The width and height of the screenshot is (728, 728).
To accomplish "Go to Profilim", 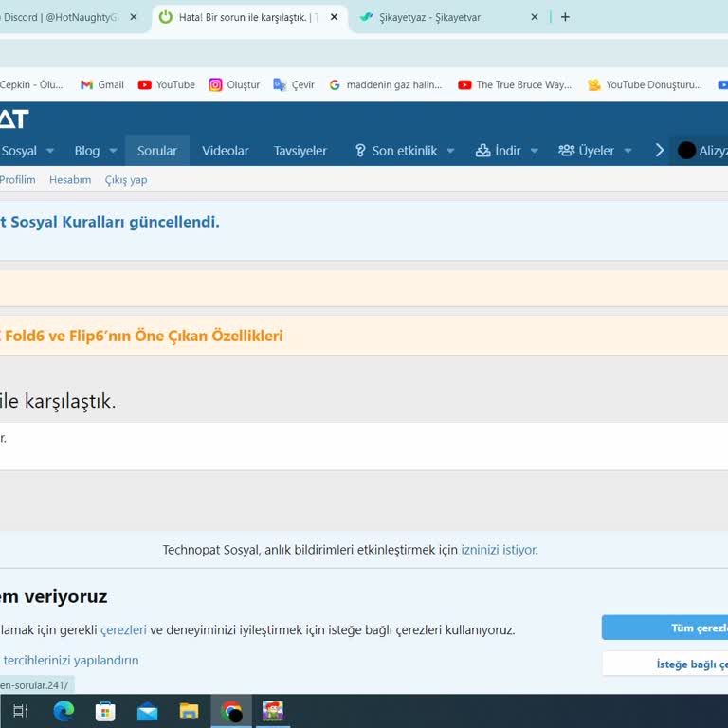I will click(x=18, y=180).
